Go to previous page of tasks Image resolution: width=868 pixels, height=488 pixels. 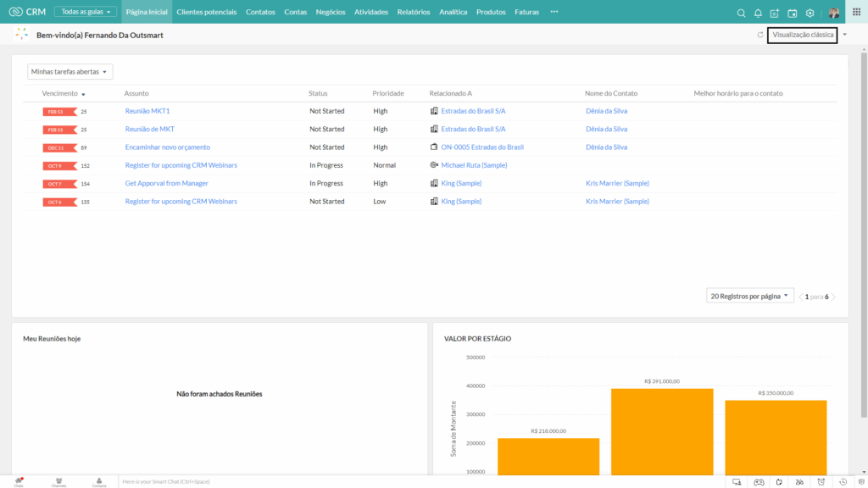tap(800, 297)
